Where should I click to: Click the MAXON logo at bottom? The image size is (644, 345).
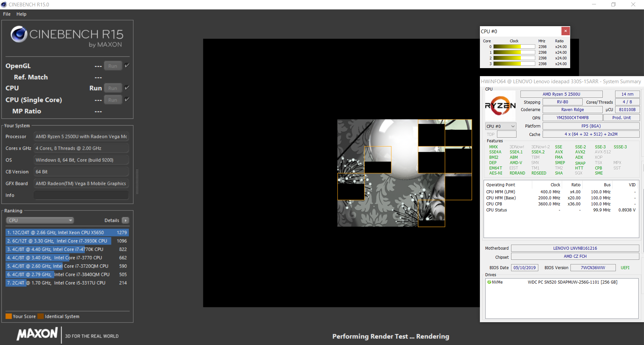point(37,334)
